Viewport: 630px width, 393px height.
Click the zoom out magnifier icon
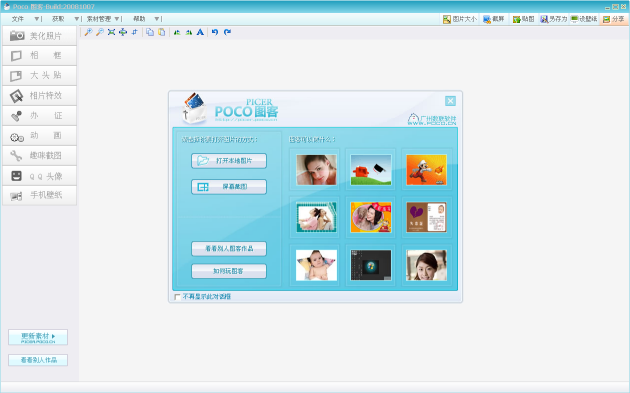(100, 32)
